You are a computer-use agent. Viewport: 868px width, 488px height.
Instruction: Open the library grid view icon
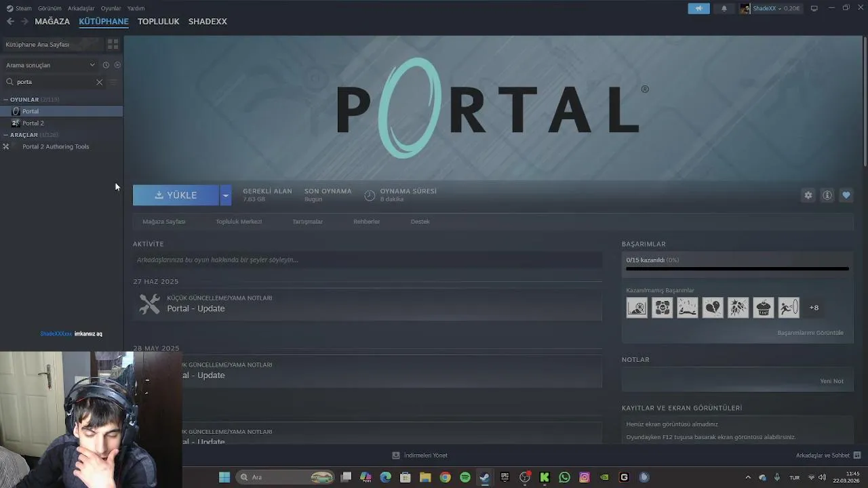[113, 44]
